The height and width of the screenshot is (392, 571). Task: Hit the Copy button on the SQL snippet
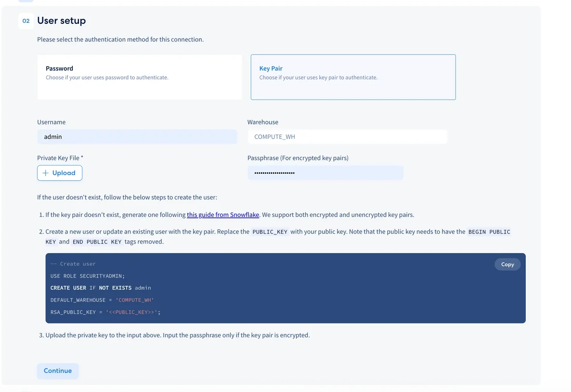click(507, 264)
